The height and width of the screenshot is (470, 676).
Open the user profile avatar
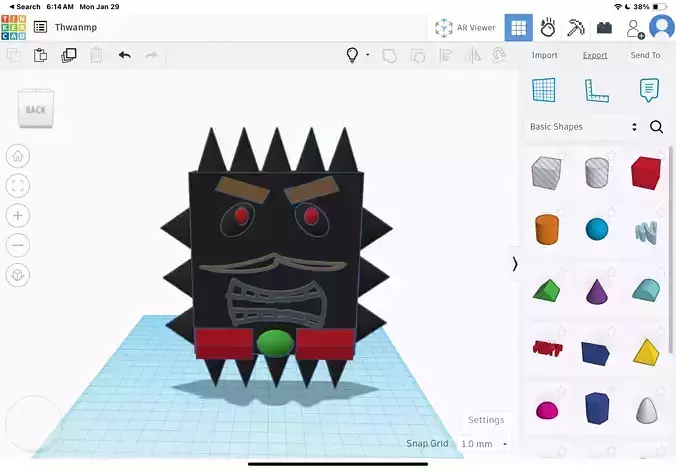click(x=662, y=27)
